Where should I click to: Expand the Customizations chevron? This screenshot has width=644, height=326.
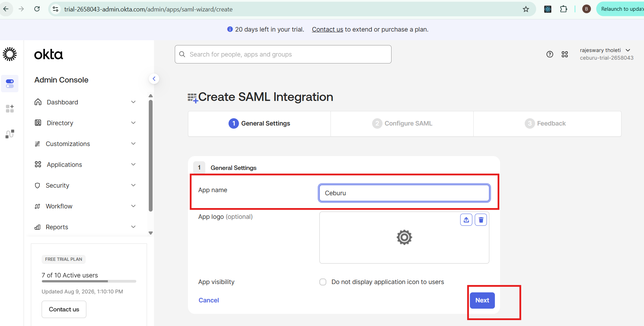[133, 144]
